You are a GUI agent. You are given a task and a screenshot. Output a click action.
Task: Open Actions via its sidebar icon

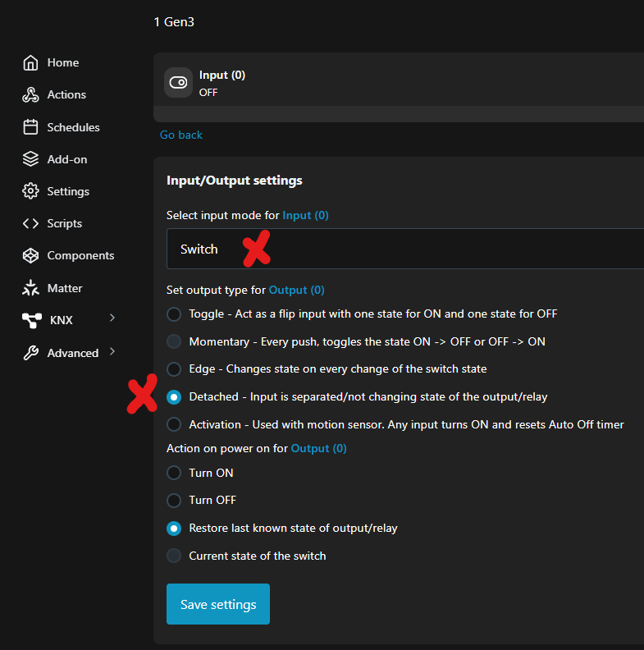30,95
